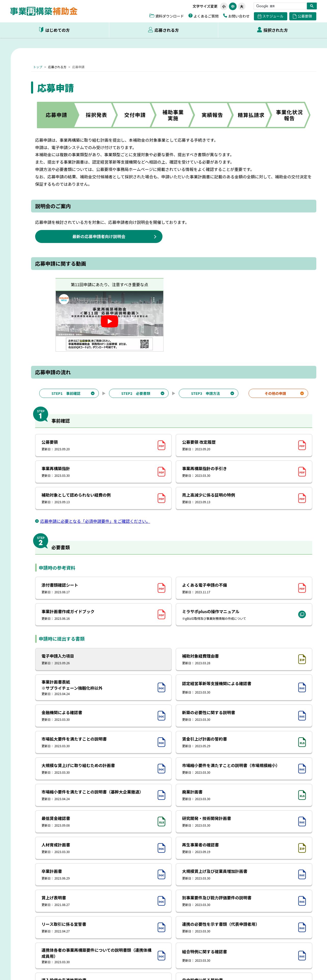Download DOC icon for 市場拡大要件を満たすことの説明書
The width and height of the screenshot is (327, 980).
(x=161, y=742)
